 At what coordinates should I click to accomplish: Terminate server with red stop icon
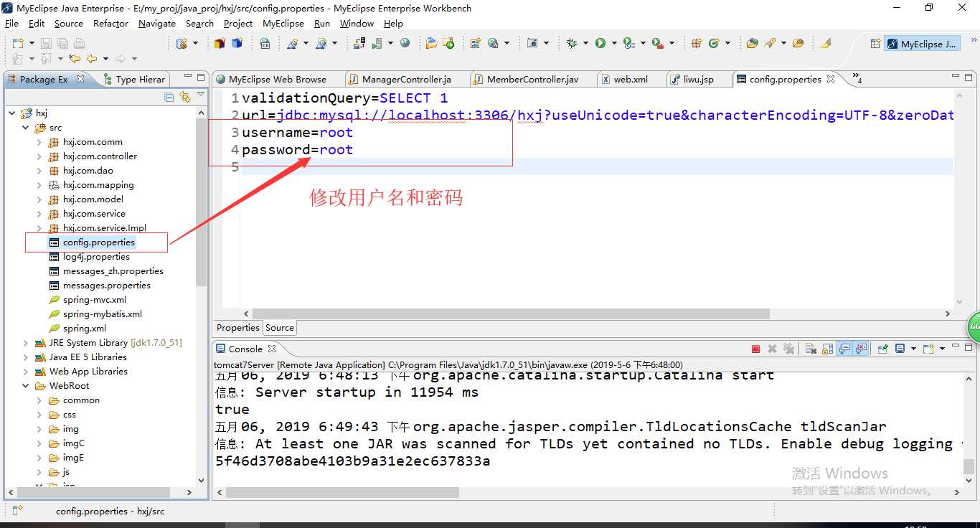(755, 349)
